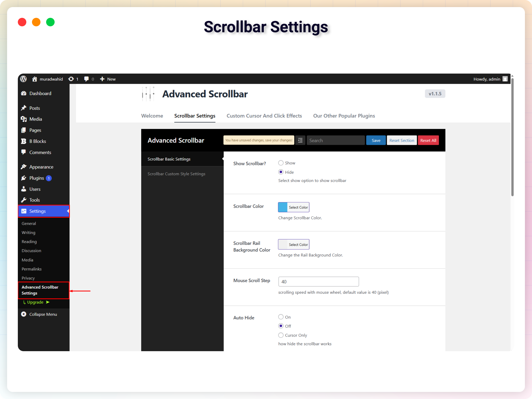Screen dimensions: 532x399
Task: Click the updates refresh icon
Action: [x=71, y=79]
